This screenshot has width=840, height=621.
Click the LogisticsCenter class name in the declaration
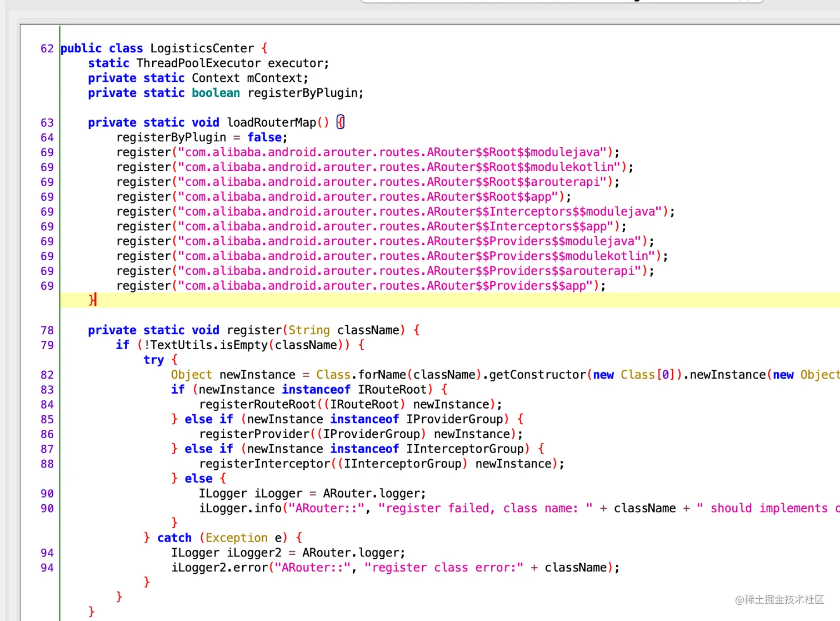(x=202, y=48)
